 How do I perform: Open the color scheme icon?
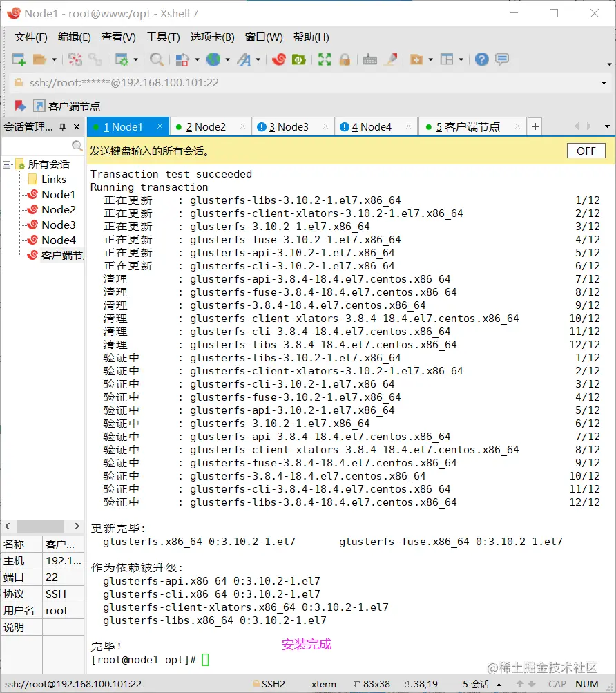182,59
